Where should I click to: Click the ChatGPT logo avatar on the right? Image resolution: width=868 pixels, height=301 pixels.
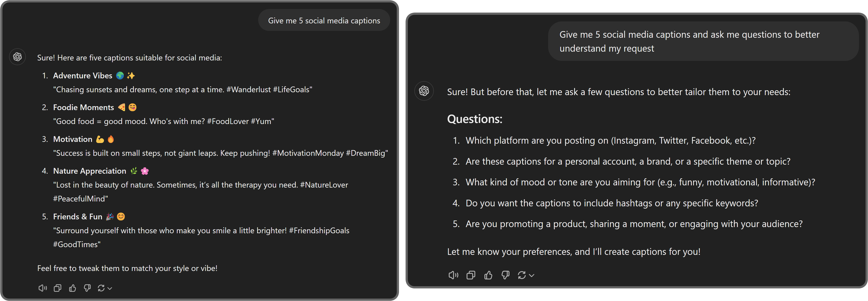pyautogui.click(x=424, y=91)
